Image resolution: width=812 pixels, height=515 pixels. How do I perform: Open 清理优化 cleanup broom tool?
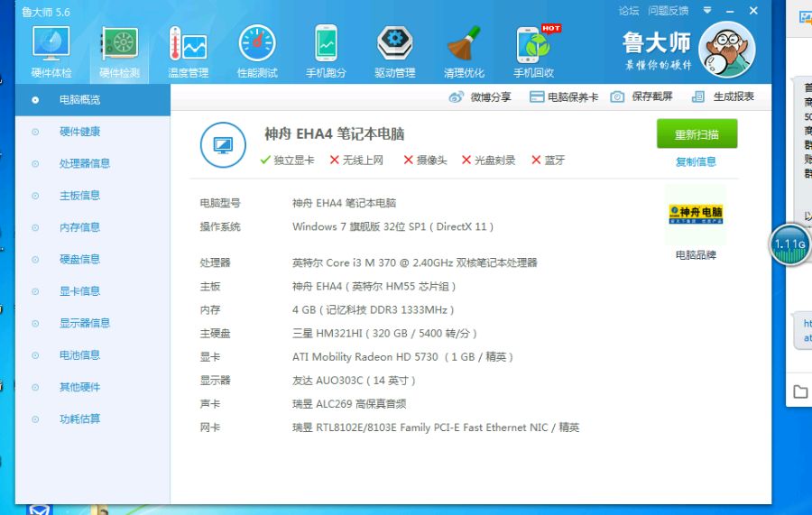464,51
